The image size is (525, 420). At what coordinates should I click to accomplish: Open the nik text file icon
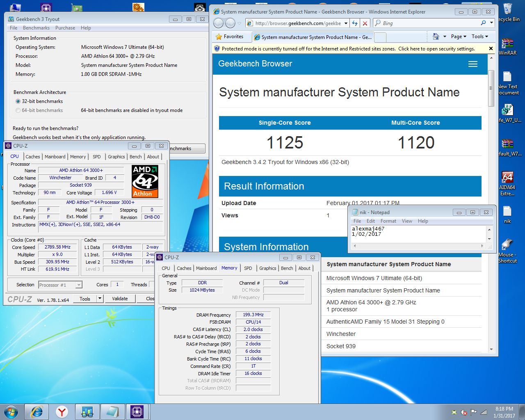coord(507,215)
